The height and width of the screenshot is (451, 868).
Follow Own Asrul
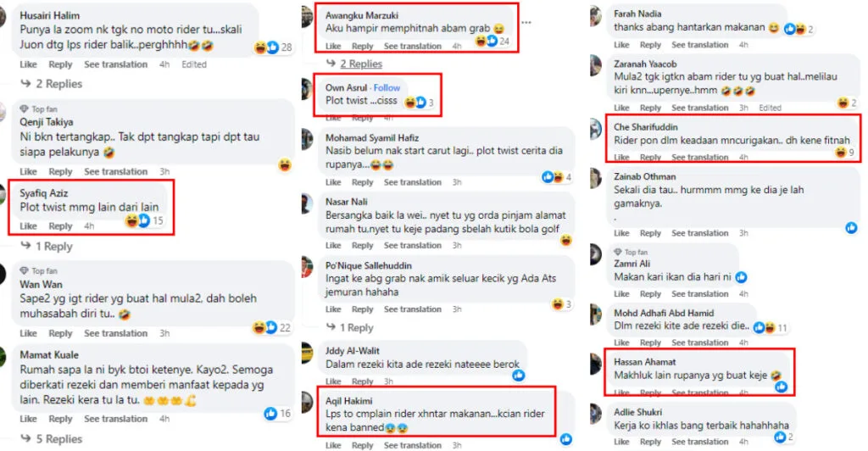pos(387,87)
